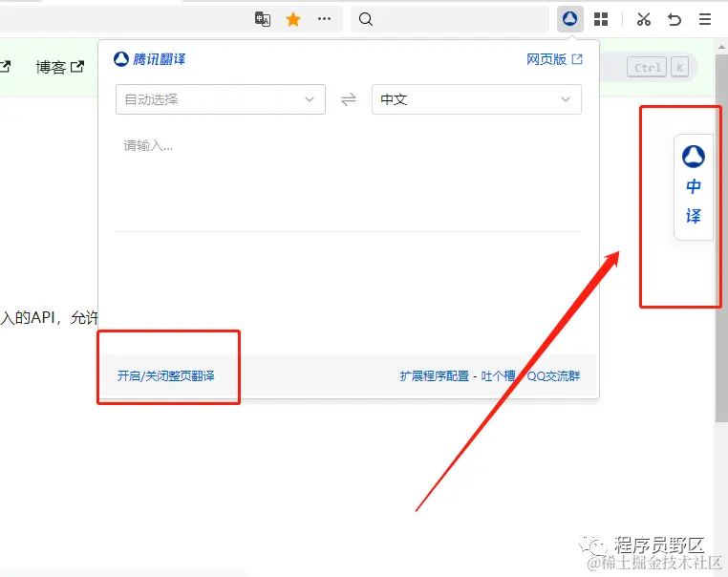
Task: Click the QQ交流群 link
Action: click(x=553, y=376)
